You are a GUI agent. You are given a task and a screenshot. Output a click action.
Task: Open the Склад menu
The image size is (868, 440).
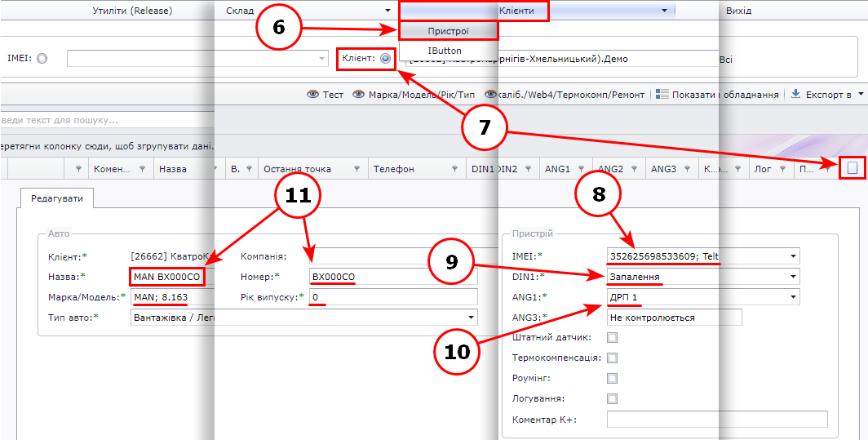click(x=240, y=11)
